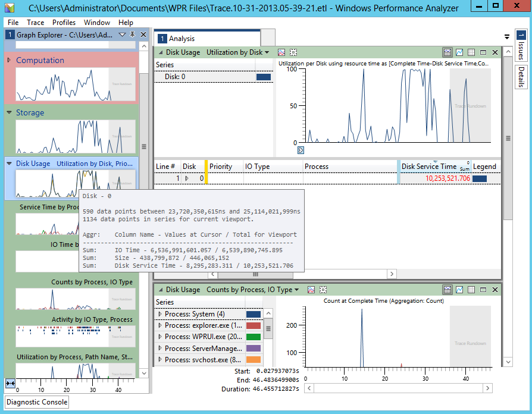This screenshot has height=414, width=532.
Task: Close the Graph Explorer panel
Action: pyautogui.click(x=143, y=34)
